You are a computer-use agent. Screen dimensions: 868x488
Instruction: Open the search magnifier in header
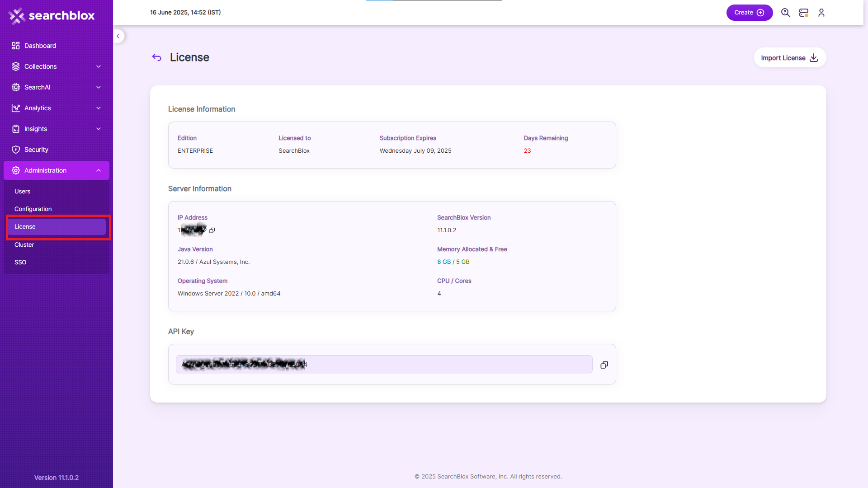(786, 13)
